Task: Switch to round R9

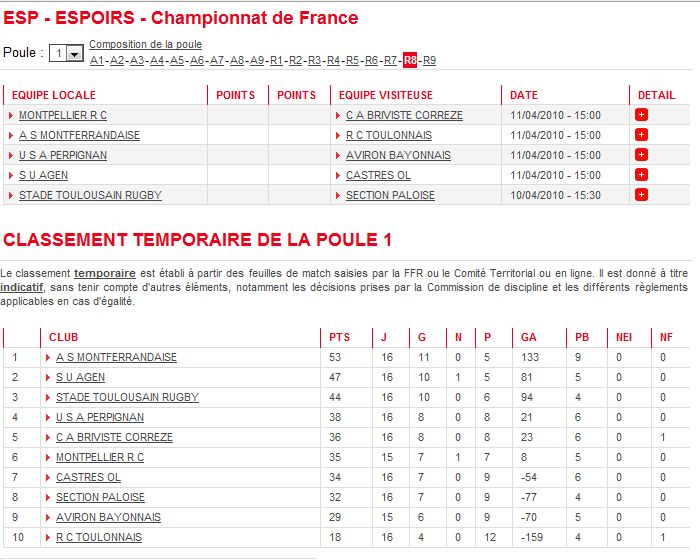Action: pyautogui.click(x=429, y=60)
